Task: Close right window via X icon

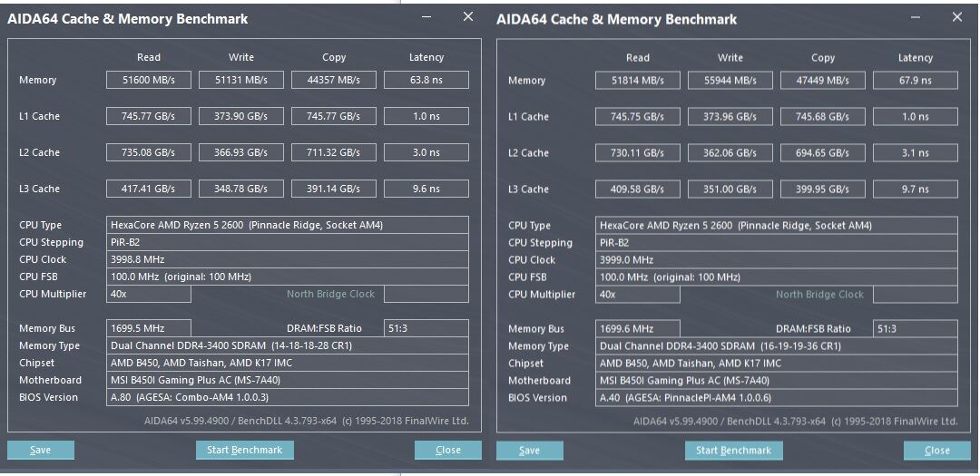Action: (957, 17)
